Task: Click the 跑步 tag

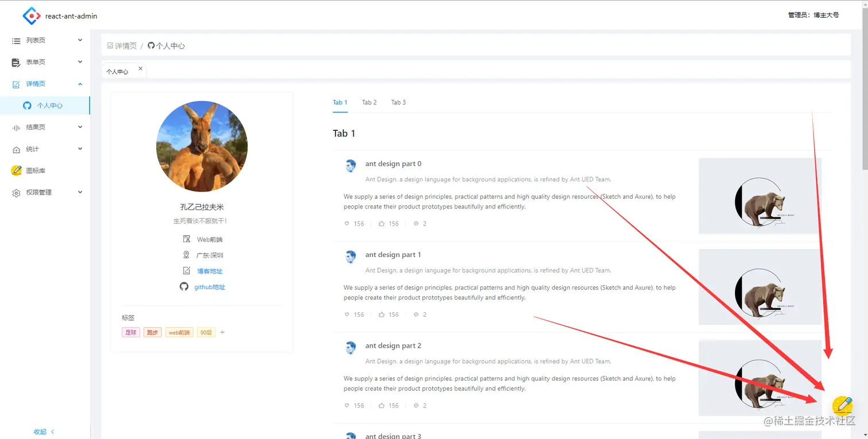Action: (152, 332)
